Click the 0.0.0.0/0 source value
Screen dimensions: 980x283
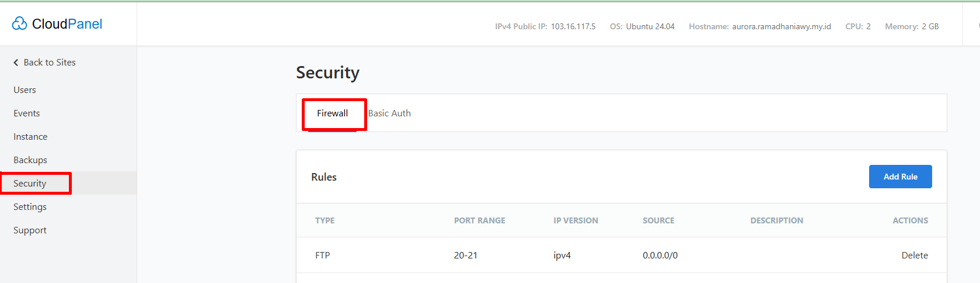pyautogui.click(x=660, y=256)
